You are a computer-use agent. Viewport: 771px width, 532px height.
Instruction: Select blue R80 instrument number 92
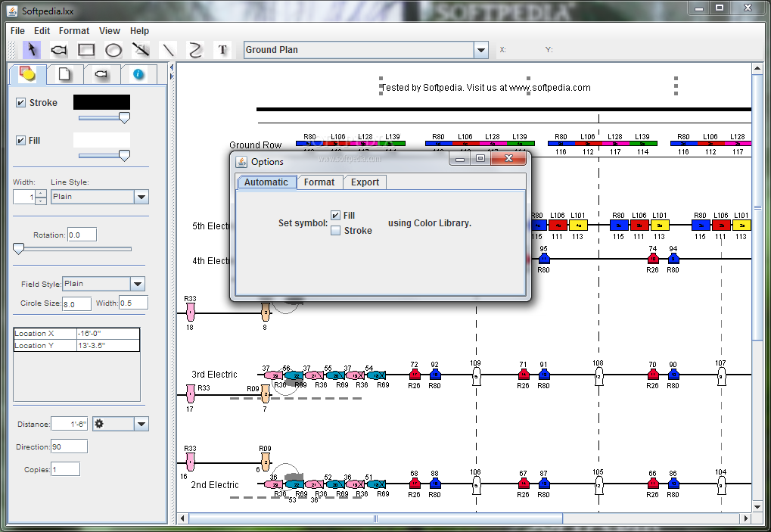click(435, 374)
